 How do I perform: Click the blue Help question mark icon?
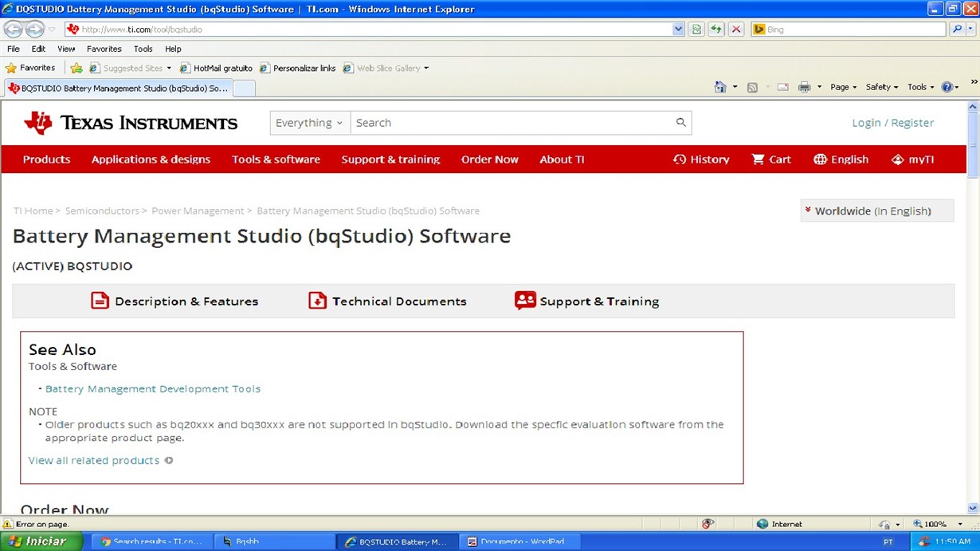click(947, 87)
